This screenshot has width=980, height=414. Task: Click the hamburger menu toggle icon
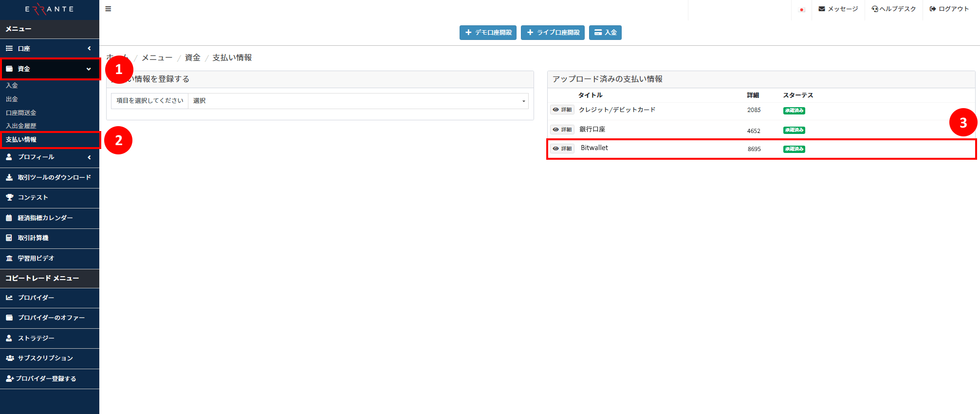point(108,9)
